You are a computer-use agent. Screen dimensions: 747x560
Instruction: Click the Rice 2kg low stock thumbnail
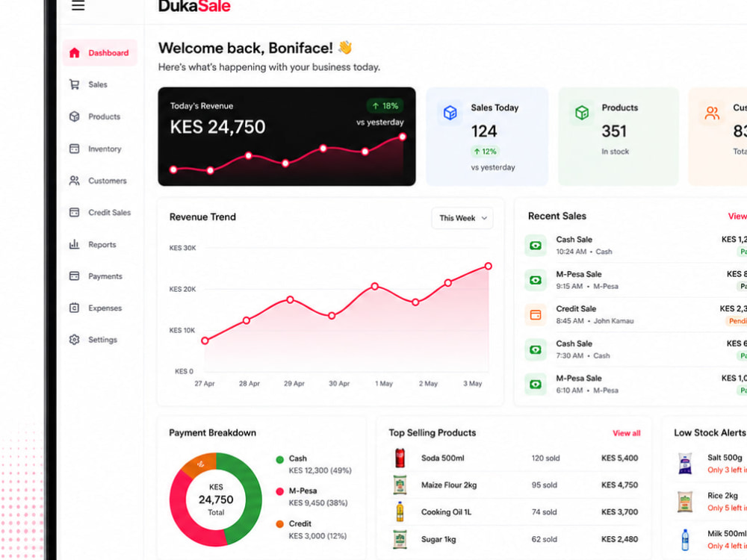coord(685,502)
